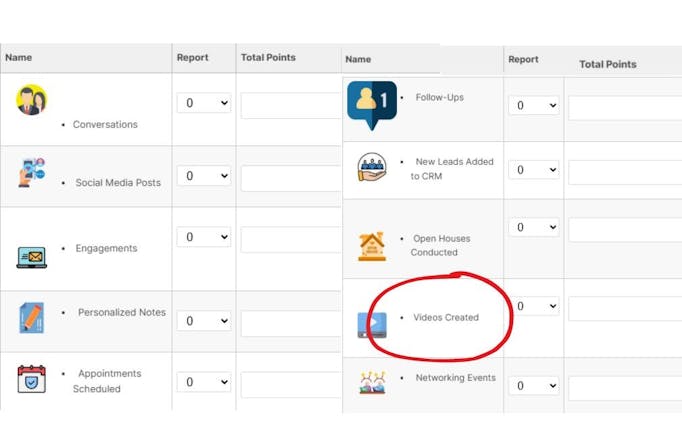This screenshot has height=431, width=682.
Task: Open the Conversations report dropdown
Action: 204,103
